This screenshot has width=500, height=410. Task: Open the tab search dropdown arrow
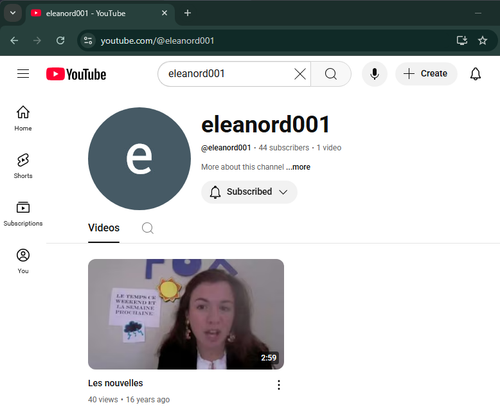13,13
